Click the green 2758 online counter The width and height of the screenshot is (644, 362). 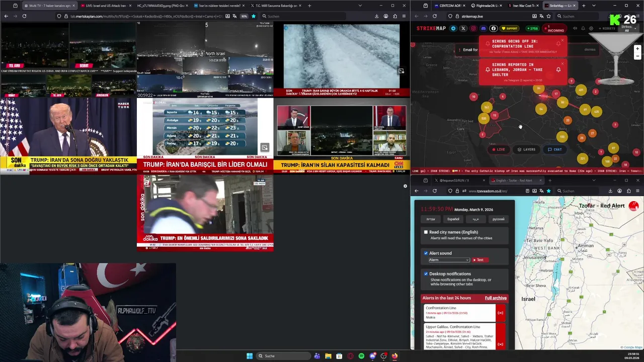(x=532, y=28)
